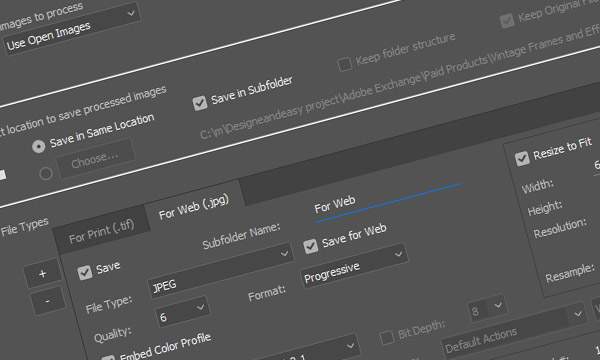600x360 pixels.
Task: Open the Bit Depth 8 dropdown
Action: (x=487, y=308)
